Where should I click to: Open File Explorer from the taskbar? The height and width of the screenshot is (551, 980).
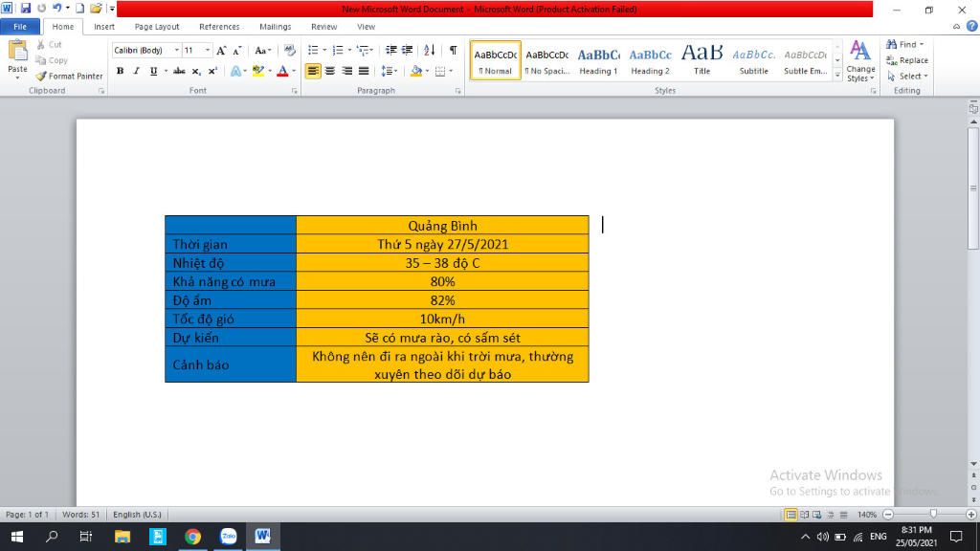122,536
